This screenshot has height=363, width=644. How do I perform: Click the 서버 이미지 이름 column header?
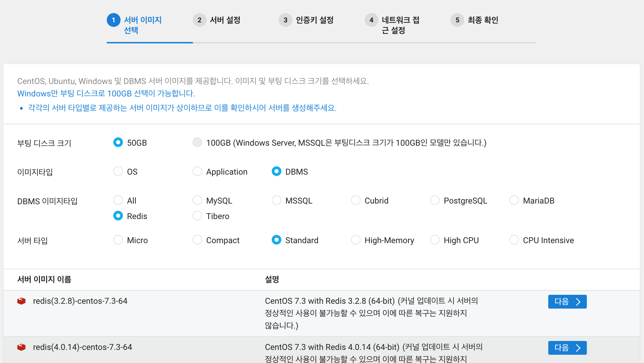(x=44, y=279)
